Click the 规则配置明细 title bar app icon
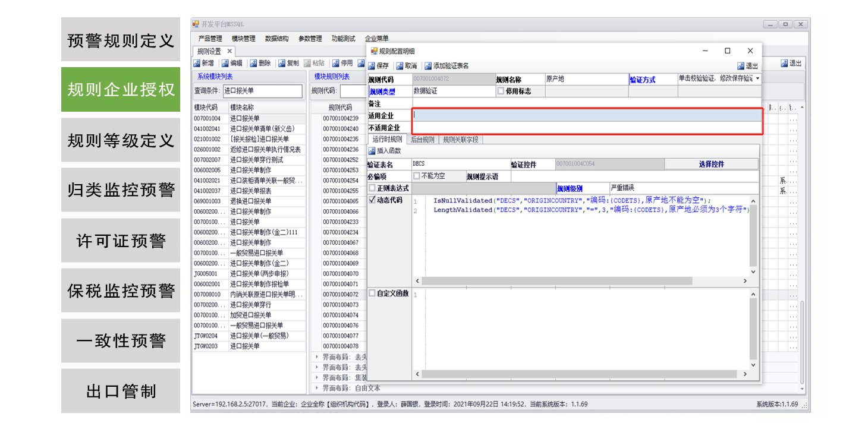Image resolution: width=868 pixels, height=445 pixels. 373,51
